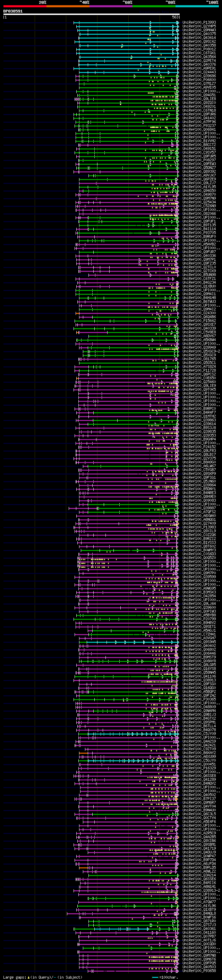Click the orange ~40% identity legend segment
The width and height of the screenshot is (222, 980).
[x=68, y=6]
